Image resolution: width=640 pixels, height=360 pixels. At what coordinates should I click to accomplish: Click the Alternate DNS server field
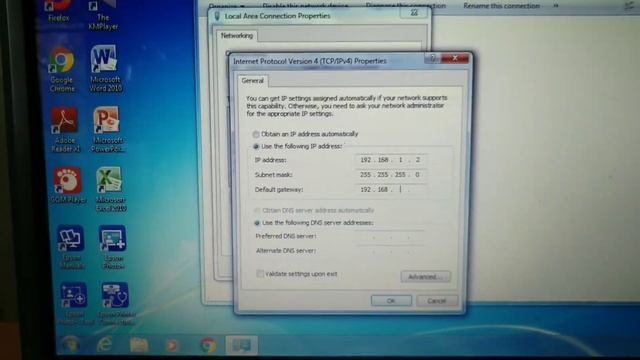click(391, 251)
